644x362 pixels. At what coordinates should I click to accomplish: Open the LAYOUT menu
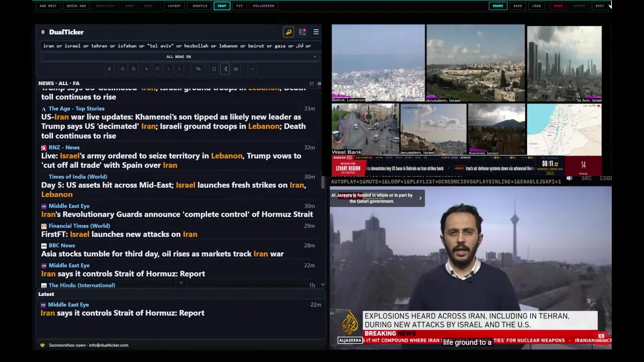point(174,6)
